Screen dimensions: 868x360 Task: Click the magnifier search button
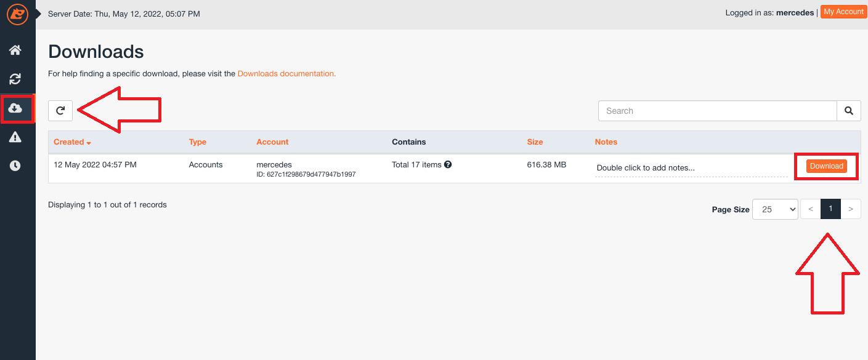click(x=849, y=111)
